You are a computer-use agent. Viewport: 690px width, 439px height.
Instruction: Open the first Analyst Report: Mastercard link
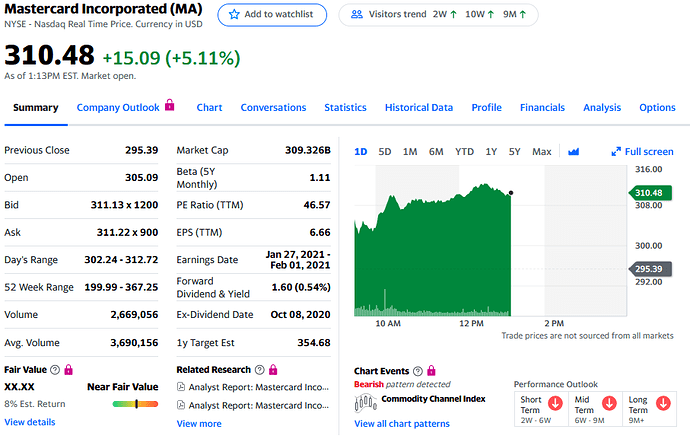258,387
